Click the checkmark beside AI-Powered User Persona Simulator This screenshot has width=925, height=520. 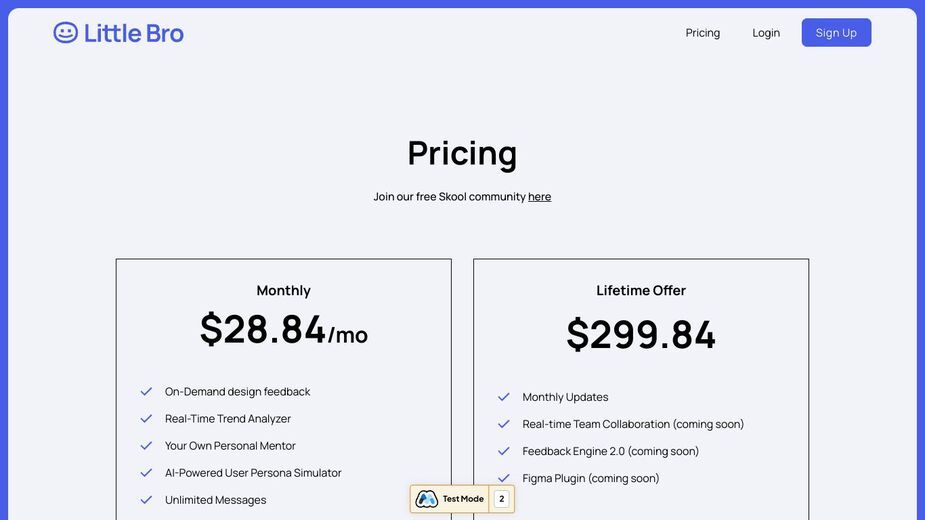[x=146, y=473]
